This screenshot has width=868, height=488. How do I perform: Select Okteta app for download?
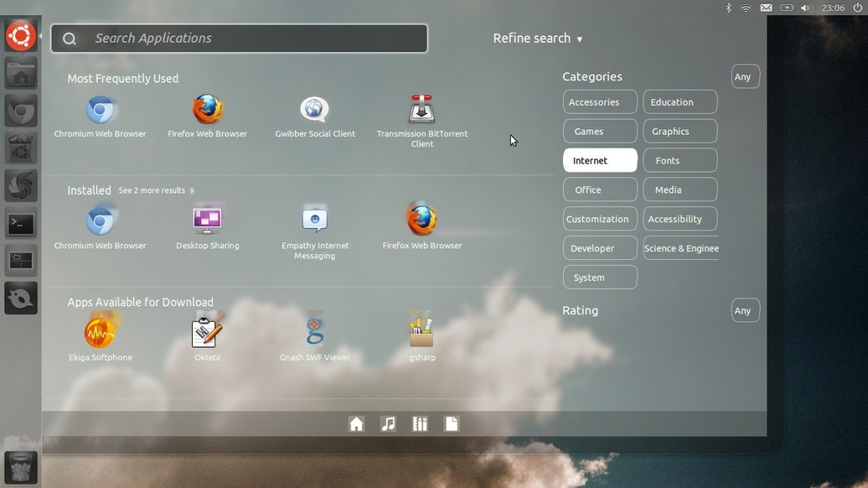208,339
